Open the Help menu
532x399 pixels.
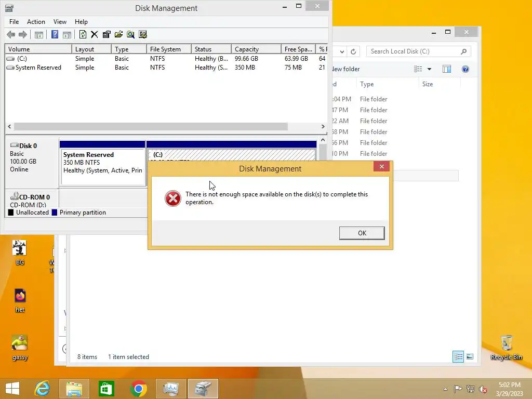tap(81, 22)
